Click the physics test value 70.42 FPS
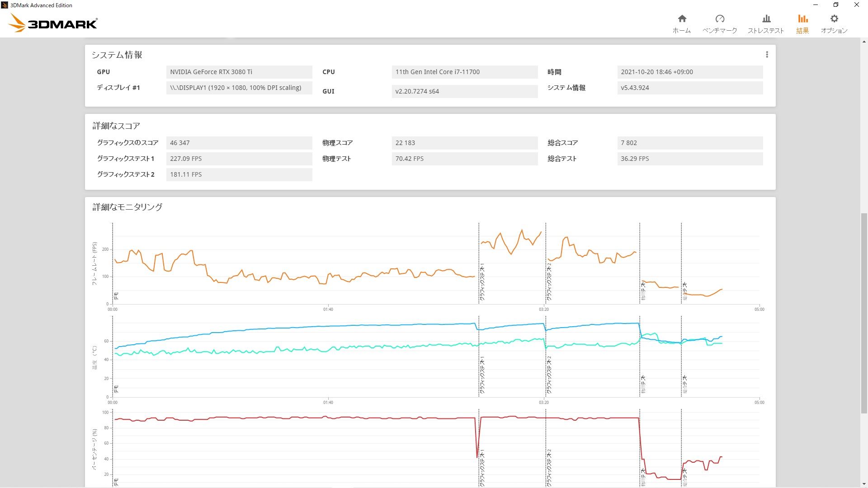This screenshot has width=868, height=488. 465,159
